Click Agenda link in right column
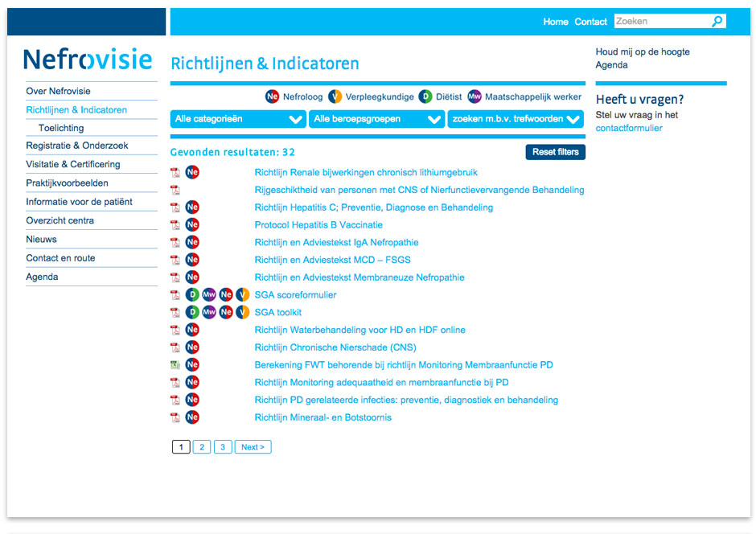 tap(611, 65)
